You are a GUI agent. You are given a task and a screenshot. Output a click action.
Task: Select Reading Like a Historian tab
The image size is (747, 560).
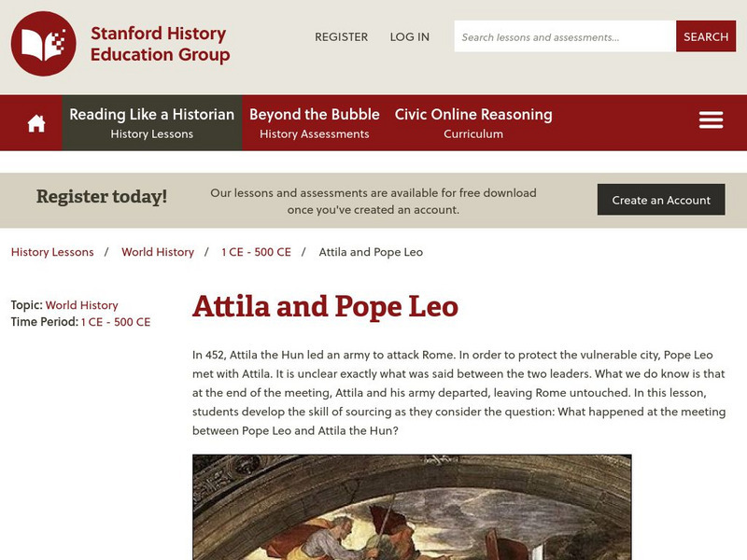pyautogui.click(x=152, y=122)
